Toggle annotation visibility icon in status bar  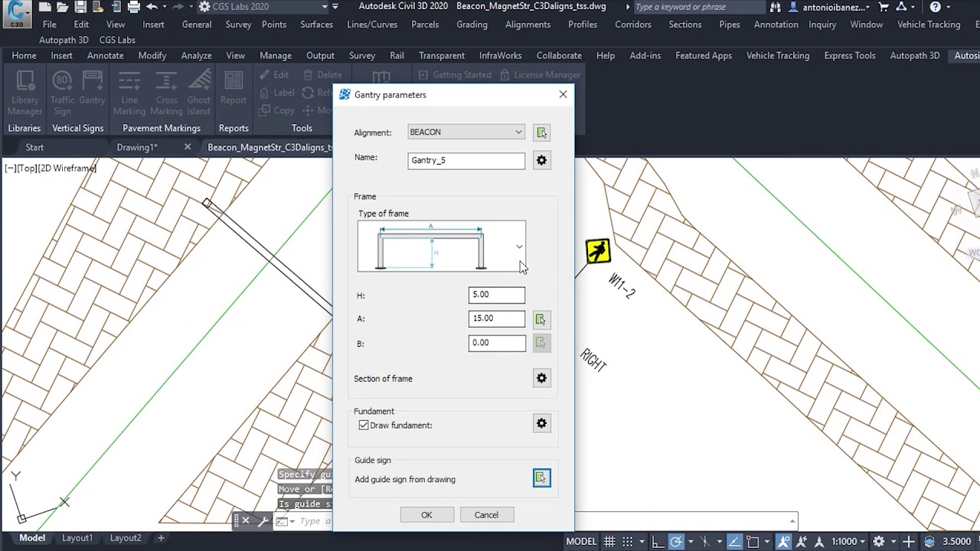click(784, 541)
